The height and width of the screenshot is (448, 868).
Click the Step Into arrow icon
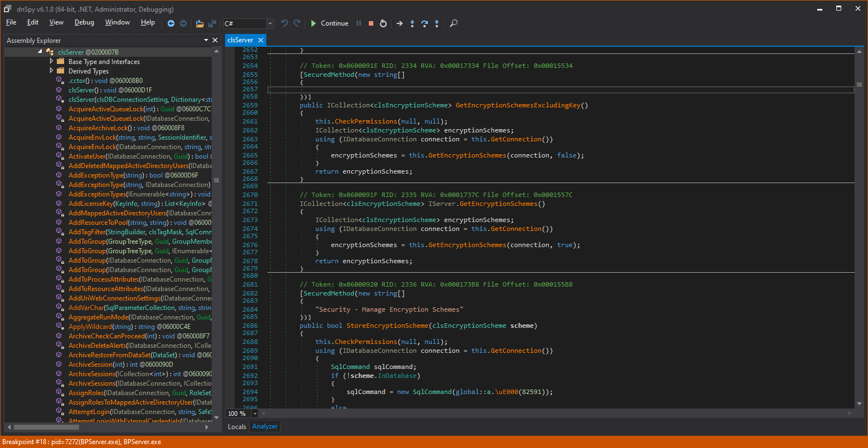tap(412, 23)
